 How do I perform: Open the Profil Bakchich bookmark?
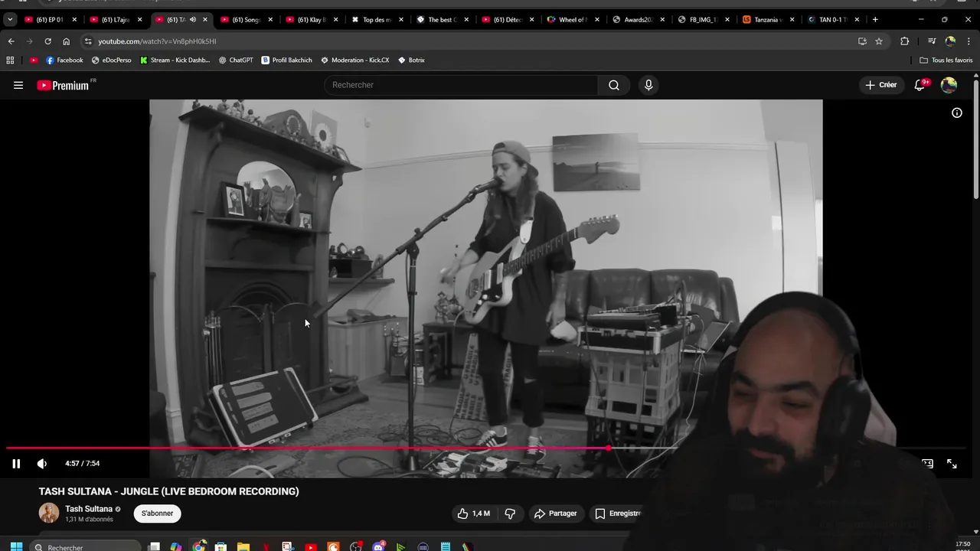point(286,60)
